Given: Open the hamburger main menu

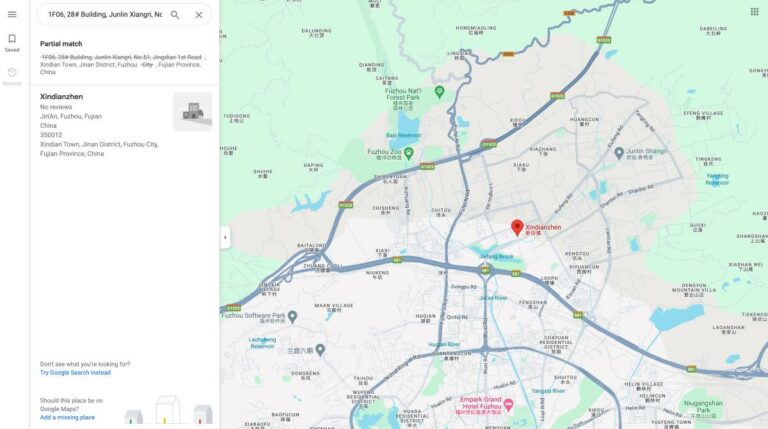Looking at the screenshot, I should click(12, 15).
